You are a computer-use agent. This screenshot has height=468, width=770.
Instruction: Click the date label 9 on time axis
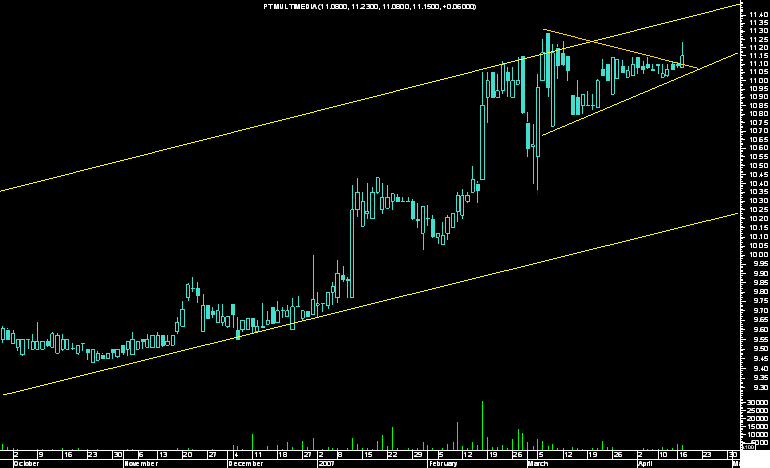(41, 455)
